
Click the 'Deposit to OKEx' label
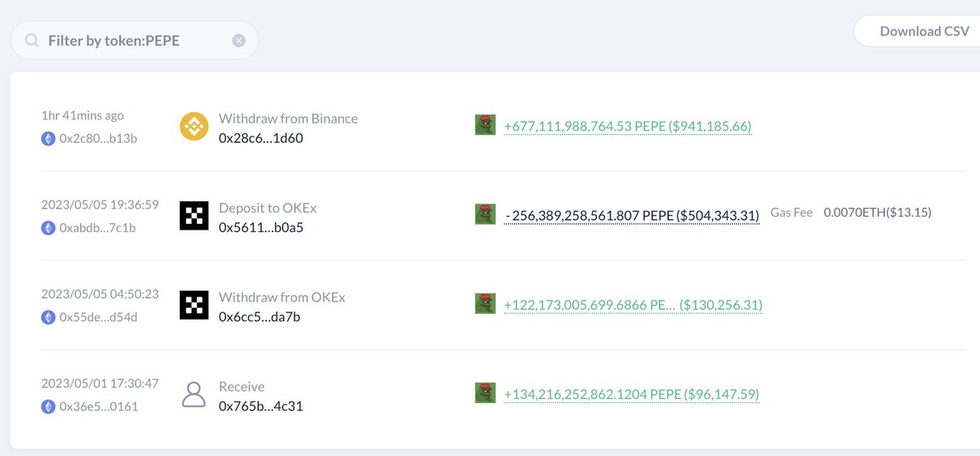[x=267, y=208]
